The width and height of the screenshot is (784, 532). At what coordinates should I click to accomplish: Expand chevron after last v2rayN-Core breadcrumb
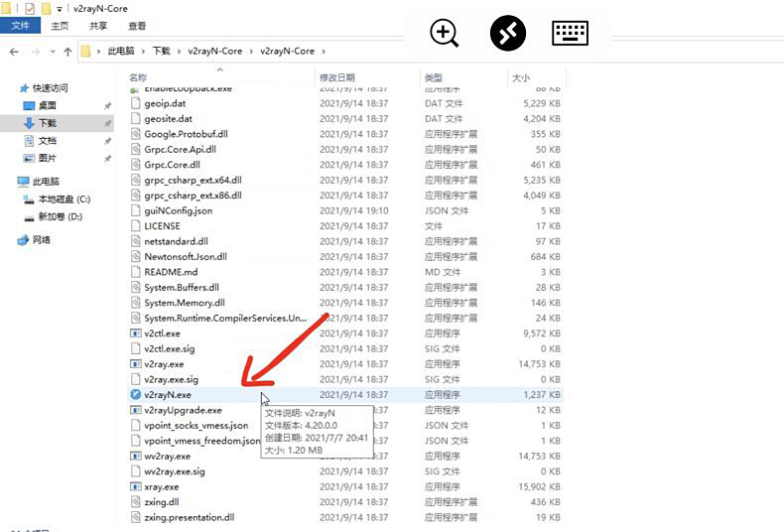click(x=324, y=51)
